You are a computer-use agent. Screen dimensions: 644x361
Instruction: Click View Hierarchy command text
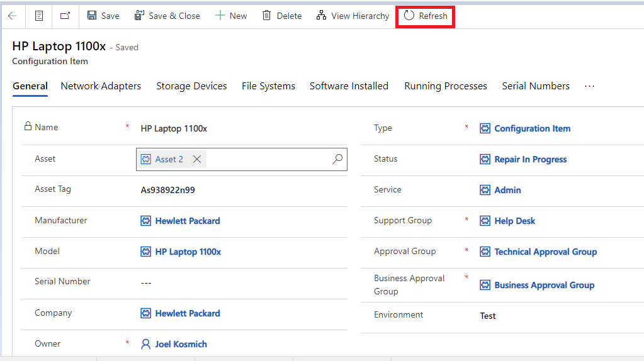[360, 16]
